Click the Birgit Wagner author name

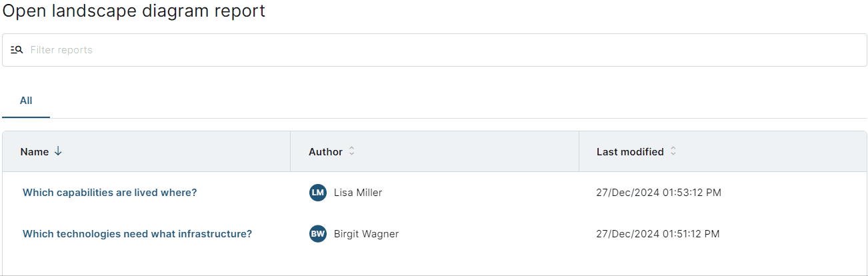(x=366, y=234)
